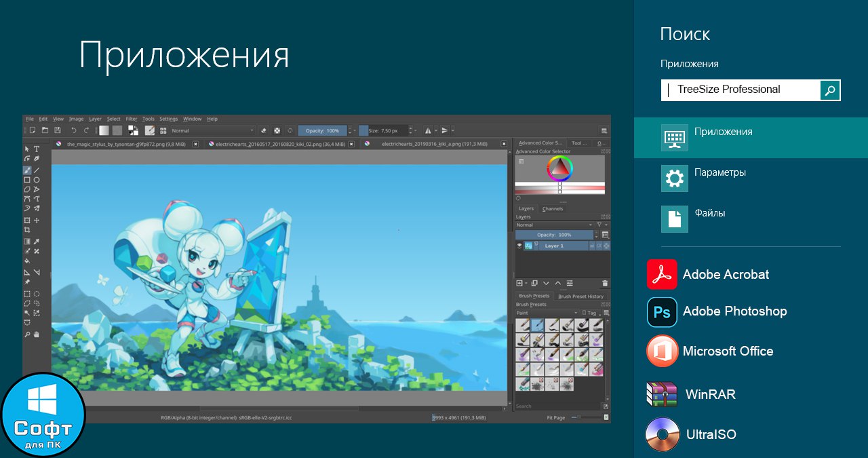The width and height of the screenshot is (868, 458).
Task: Select the Zoom magnifier tool
Action: coord(27,335)
